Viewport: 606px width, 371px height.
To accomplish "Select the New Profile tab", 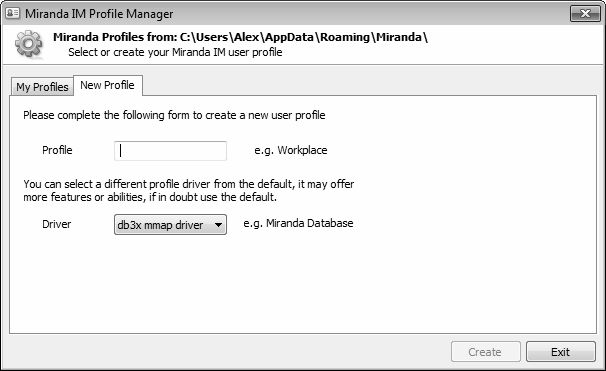I will (108, 85).
